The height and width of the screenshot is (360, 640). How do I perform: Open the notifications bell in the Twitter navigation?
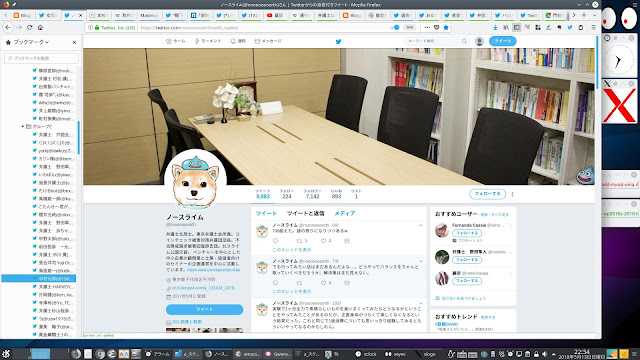(238, 41)
